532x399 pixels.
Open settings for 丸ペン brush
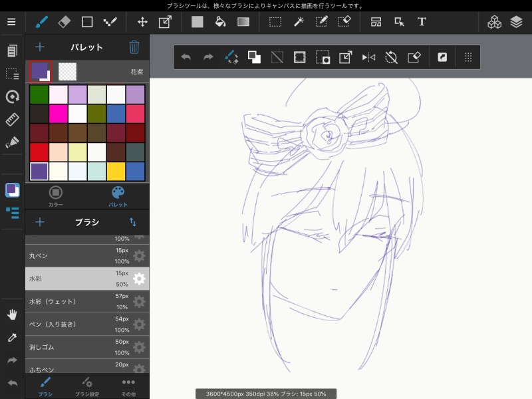(139, 256)
